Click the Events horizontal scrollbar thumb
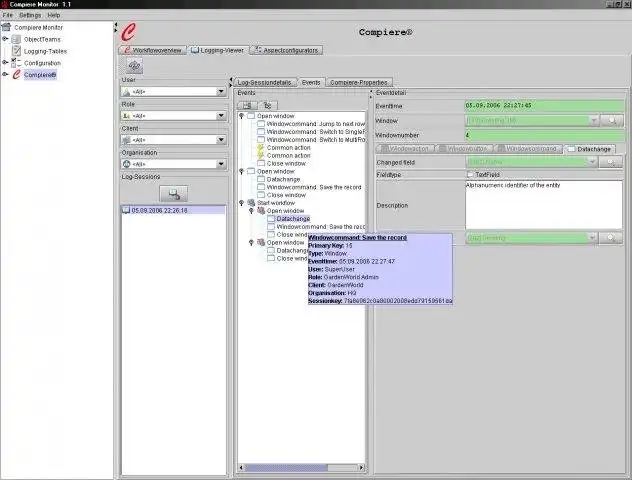Image resolution: width=632 pixels, height=480 pixels. pos(286,468)
